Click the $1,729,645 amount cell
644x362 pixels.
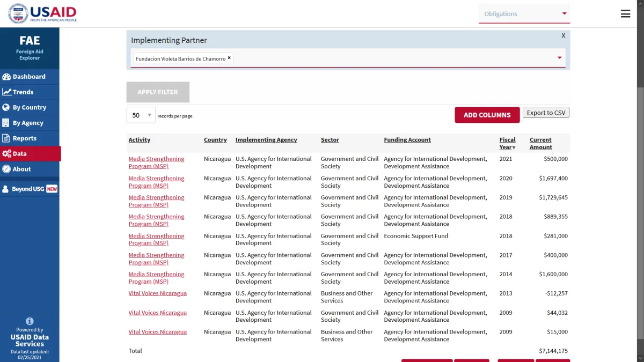click(x=553, y=197)
